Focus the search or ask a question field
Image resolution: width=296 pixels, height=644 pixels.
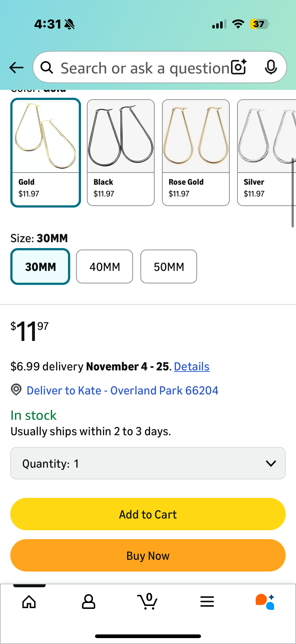tap(145, 68)
